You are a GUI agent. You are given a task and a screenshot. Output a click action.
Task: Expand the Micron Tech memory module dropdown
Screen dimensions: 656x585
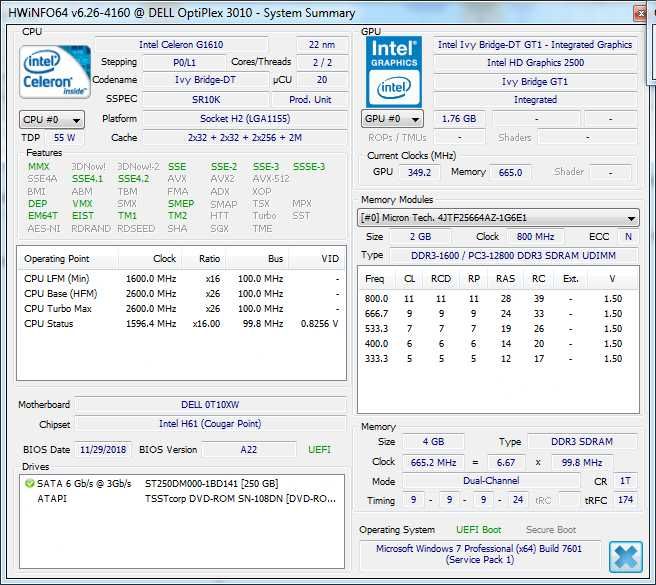(x=498, y=218)
